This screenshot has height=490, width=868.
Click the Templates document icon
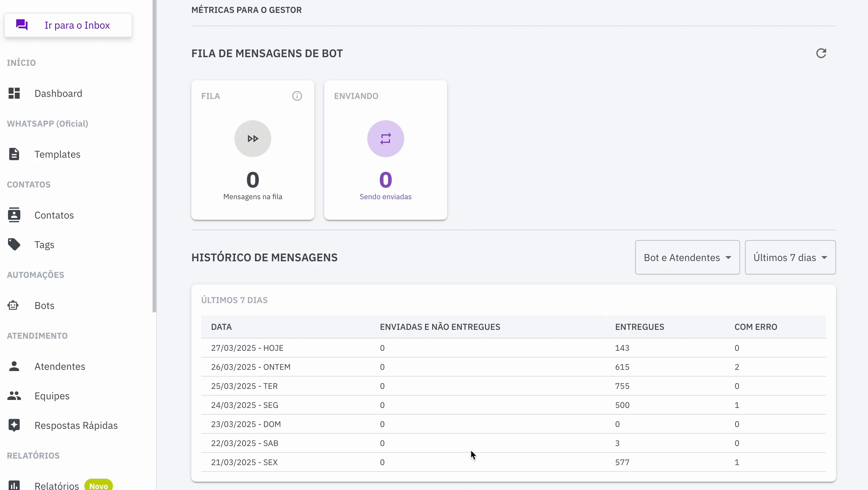pyautogui.click(x=14, y=154)
